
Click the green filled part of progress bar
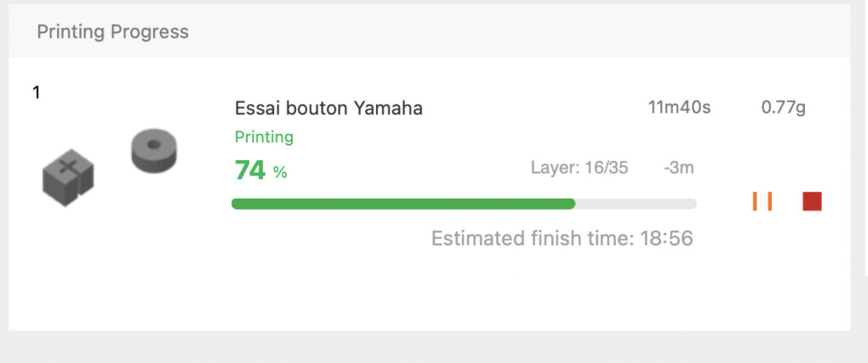tap(403, 204)
